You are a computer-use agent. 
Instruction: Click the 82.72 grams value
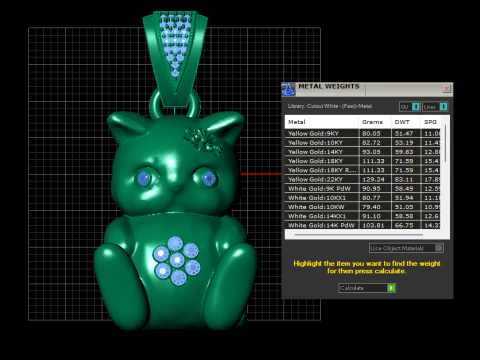pyautogui.click(x=371, y=143)
